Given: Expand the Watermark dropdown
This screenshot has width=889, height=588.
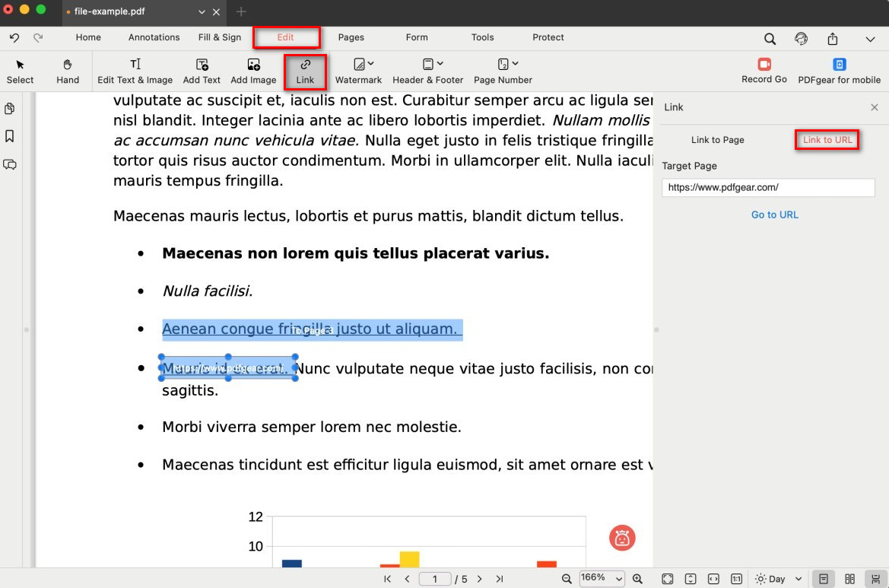Looking at the screenshot, I should [x=358, y=71].
